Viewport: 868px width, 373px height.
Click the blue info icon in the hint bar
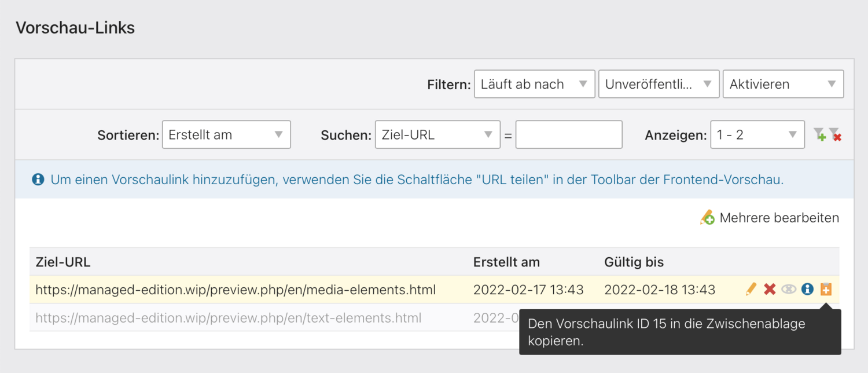(x=38, y=180)
